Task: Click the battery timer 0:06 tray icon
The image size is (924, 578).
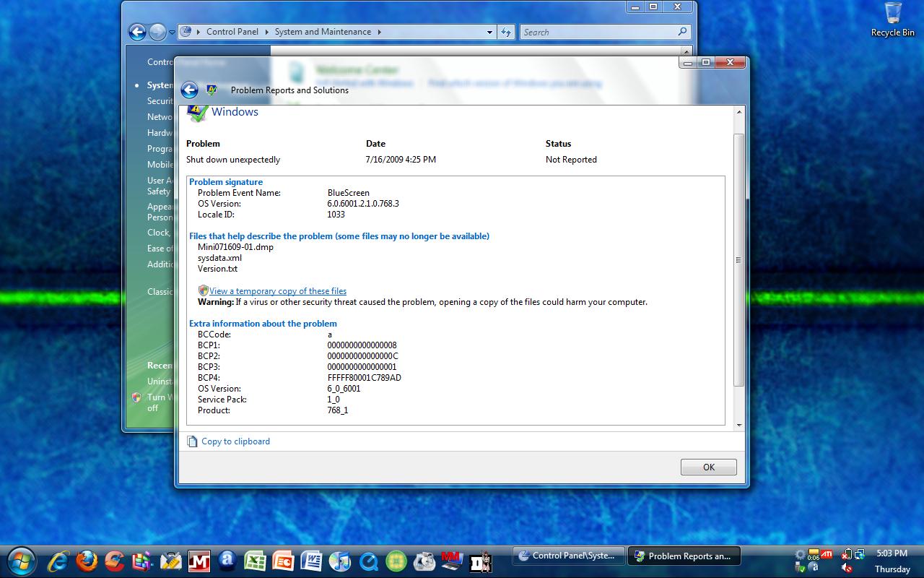Action: tap(813, 555)
